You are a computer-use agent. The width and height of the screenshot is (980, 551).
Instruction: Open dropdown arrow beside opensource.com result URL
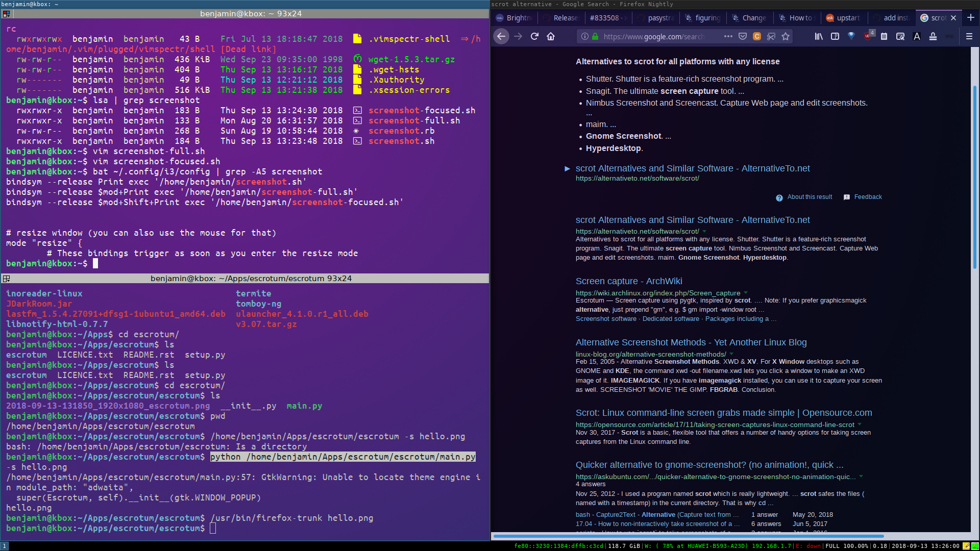point(860,424)
